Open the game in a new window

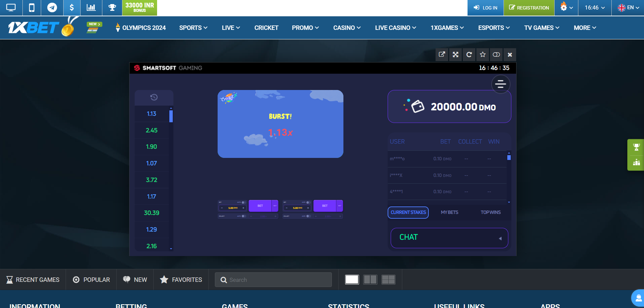pyautogui.click(x=442, y=55)
